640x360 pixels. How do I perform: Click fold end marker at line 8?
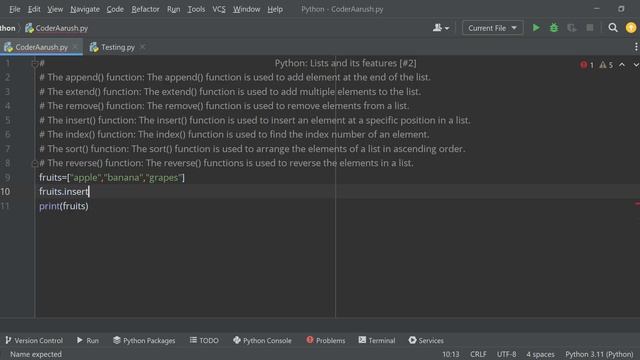[x=35, y=163]
